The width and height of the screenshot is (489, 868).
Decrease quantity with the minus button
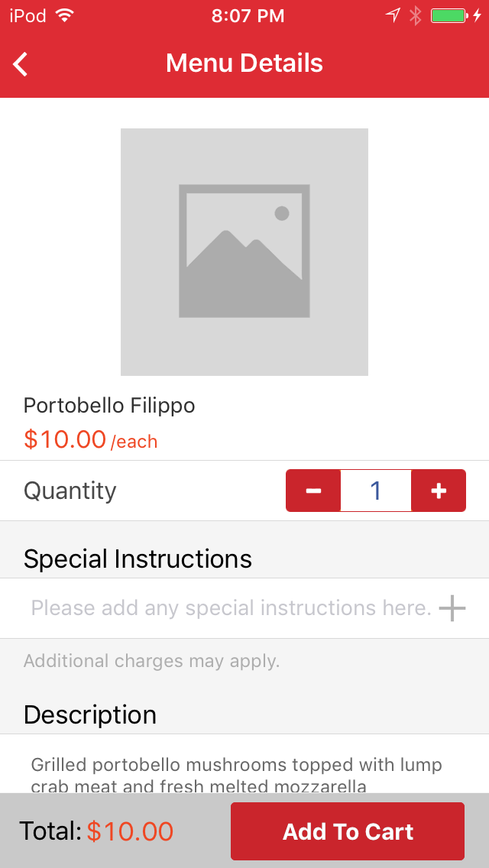[313, 491]
